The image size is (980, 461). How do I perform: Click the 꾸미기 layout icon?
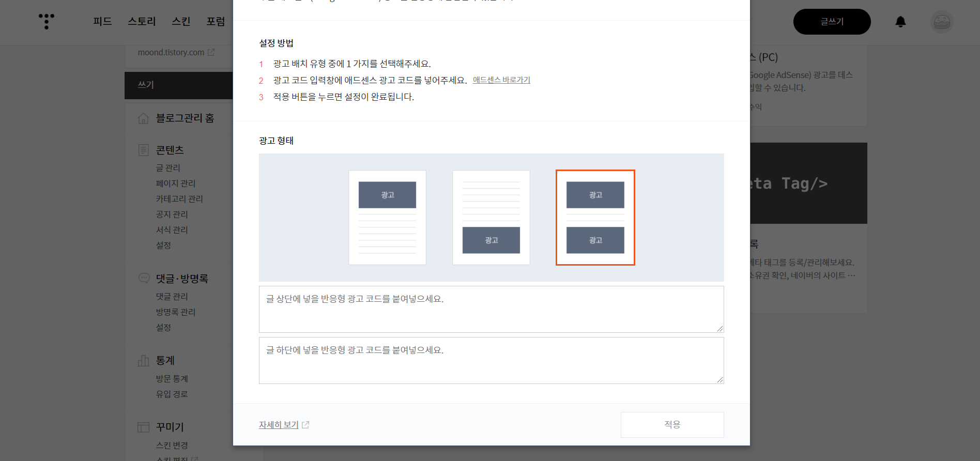(144, 427)
